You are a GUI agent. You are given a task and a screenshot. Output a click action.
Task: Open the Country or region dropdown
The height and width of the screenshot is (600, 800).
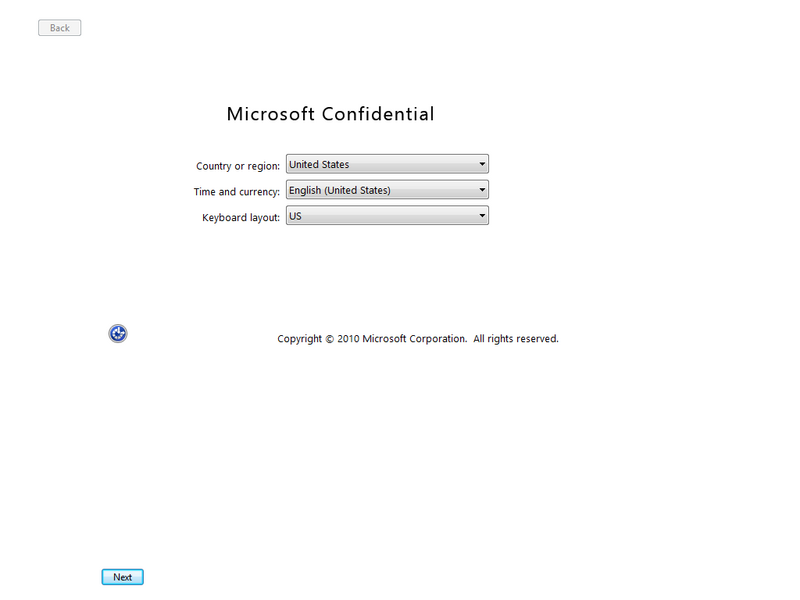tap(387, 164)
